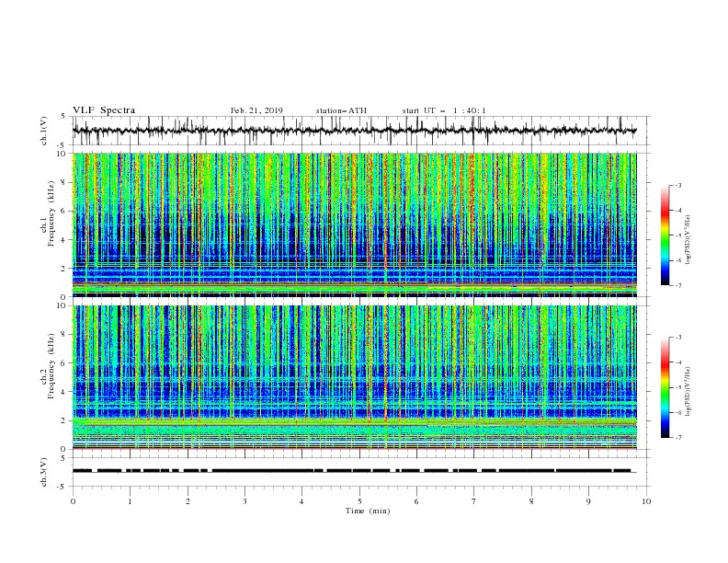Click the "ch.3(V)" axis label
The width and height of the screenshot is (728, 563).
[x=44, y=472]
